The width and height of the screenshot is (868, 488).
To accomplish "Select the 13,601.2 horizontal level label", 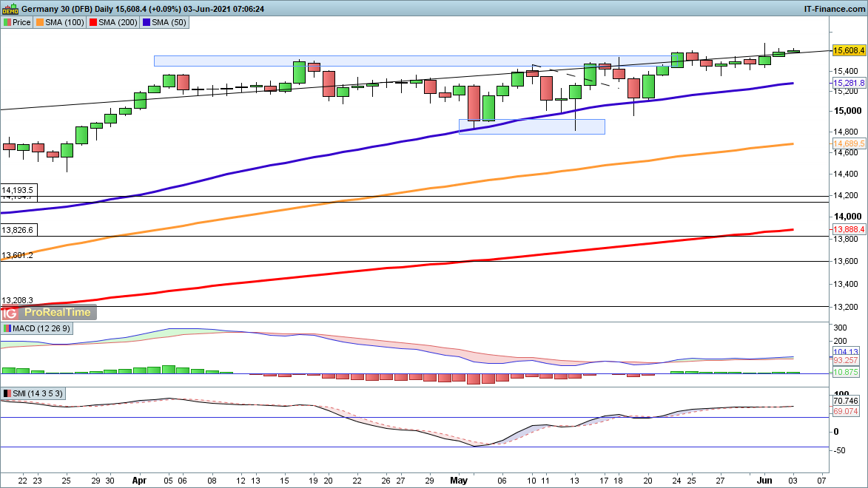I will pyautogui.click(x=18, y=255).
